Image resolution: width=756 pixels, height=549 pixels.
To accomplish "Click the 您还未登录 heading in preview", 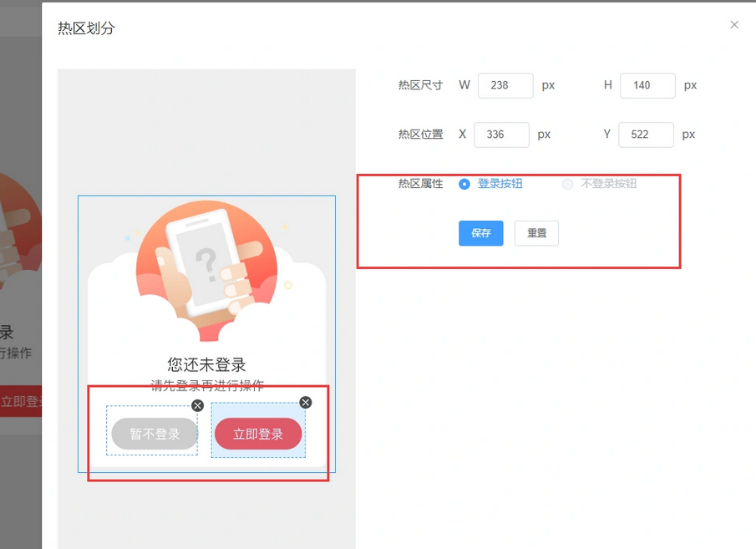I will (x=206, y=364).
